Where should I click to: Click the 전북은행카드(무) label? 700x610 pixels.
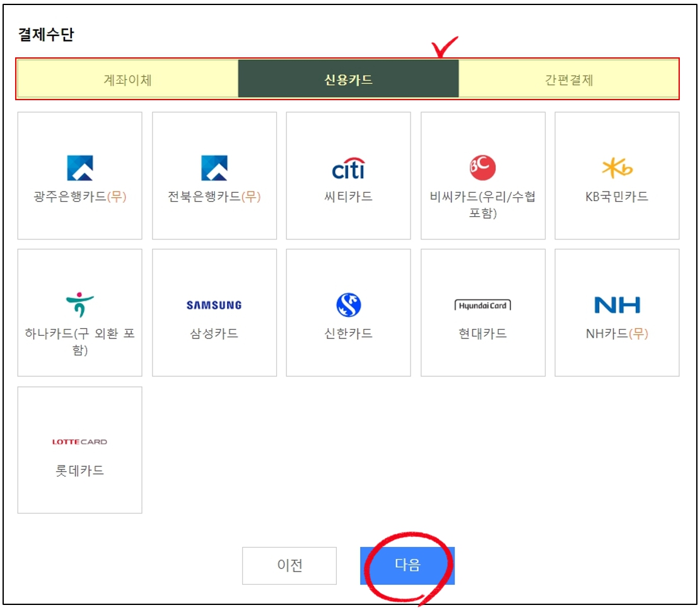pyautogui.click(x=214, y=197)
